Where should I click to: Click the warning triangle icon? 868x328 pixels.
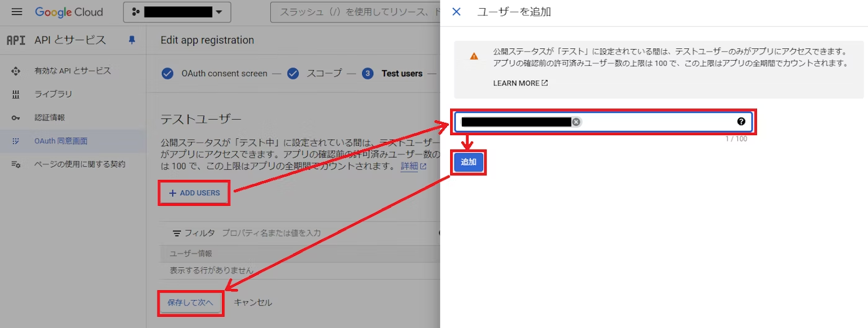pos(474,56)
